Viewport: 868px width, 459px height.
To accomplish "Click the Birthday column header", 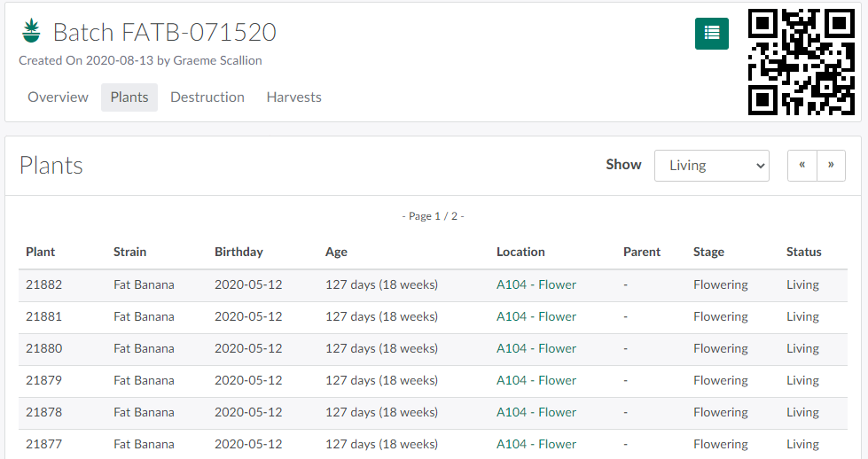I will point(239,253).
